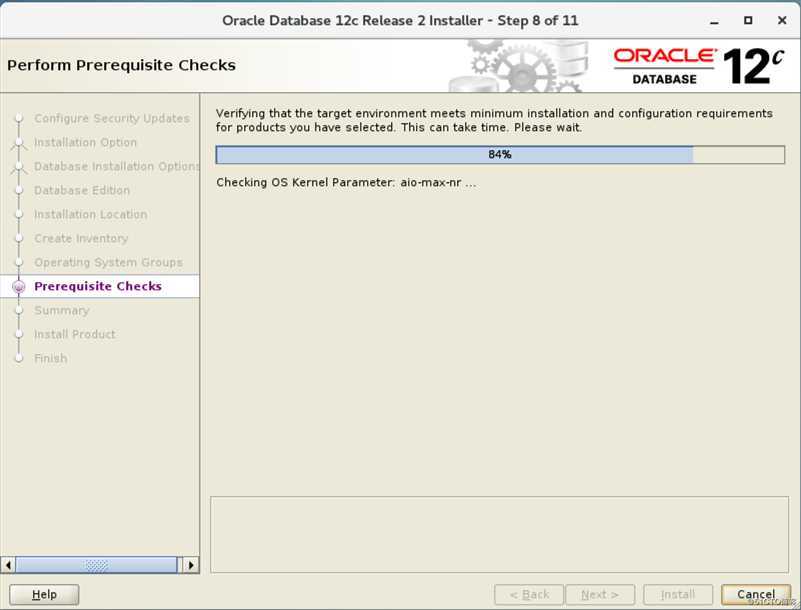
Task: Click sidebar scrollbar right arrow
Action: pyautogui.click(x=191, y=565)
